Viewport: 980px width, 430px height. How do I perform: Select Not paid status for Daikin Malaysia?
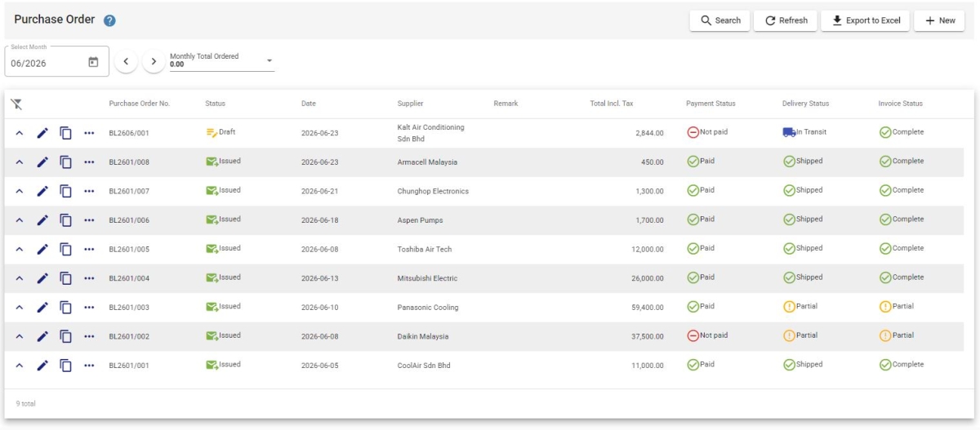pos(707,335)
